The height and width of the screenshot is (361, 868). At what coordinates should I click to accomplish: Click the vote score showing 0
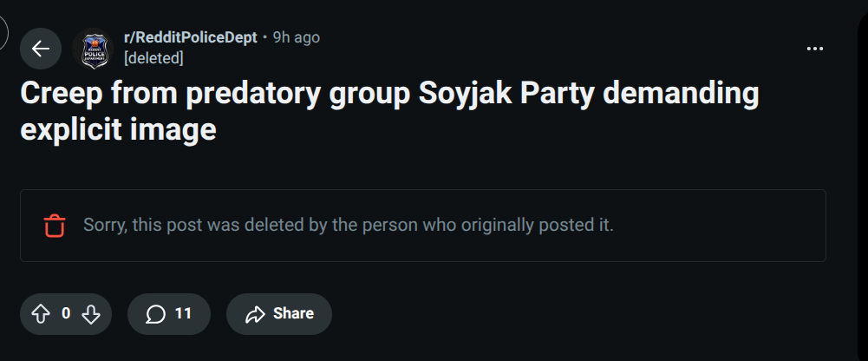66,313
